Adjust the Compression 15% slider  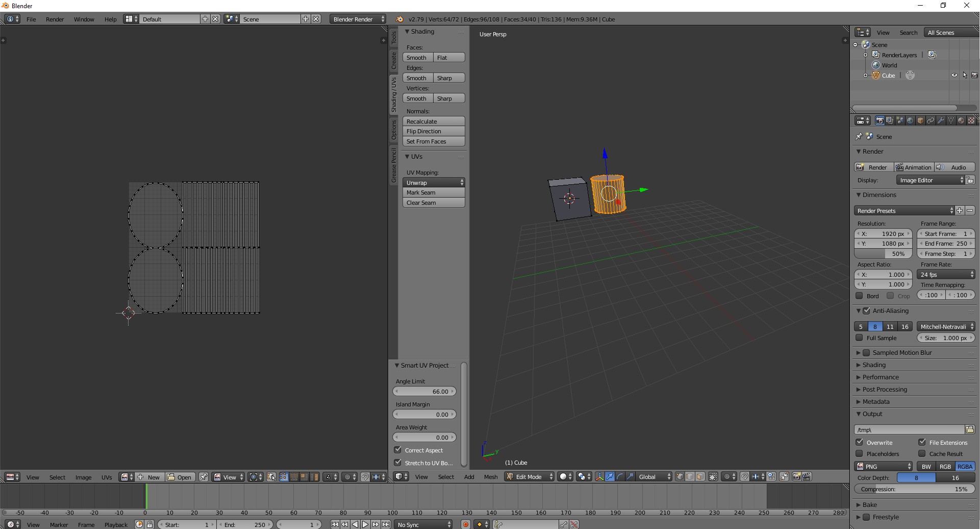pyautogui.click(x=915, y=489)
